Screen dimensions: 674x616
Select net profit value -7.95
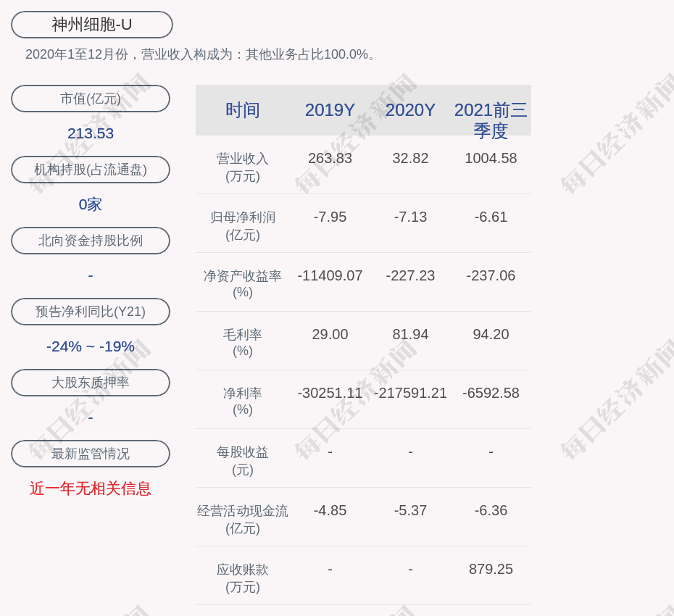(330, 217)
